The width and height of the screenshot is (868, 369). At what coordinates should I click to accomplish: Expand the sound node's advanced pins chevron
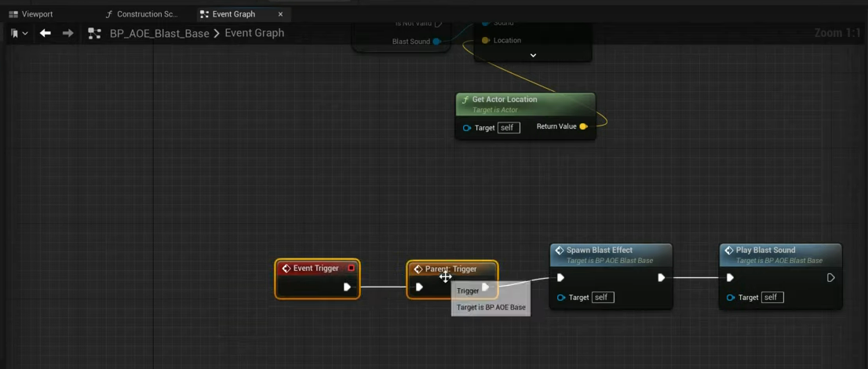coord(533,56)
